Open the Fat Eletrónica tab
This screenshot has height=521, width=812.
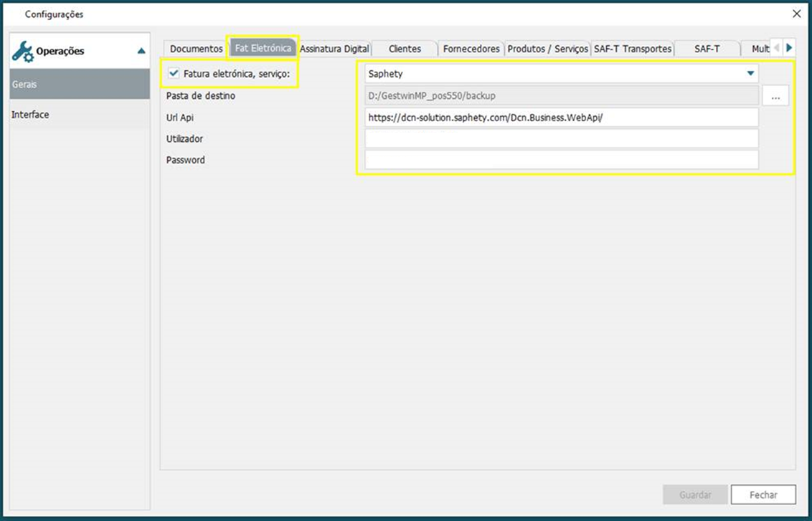pos(263,49)
